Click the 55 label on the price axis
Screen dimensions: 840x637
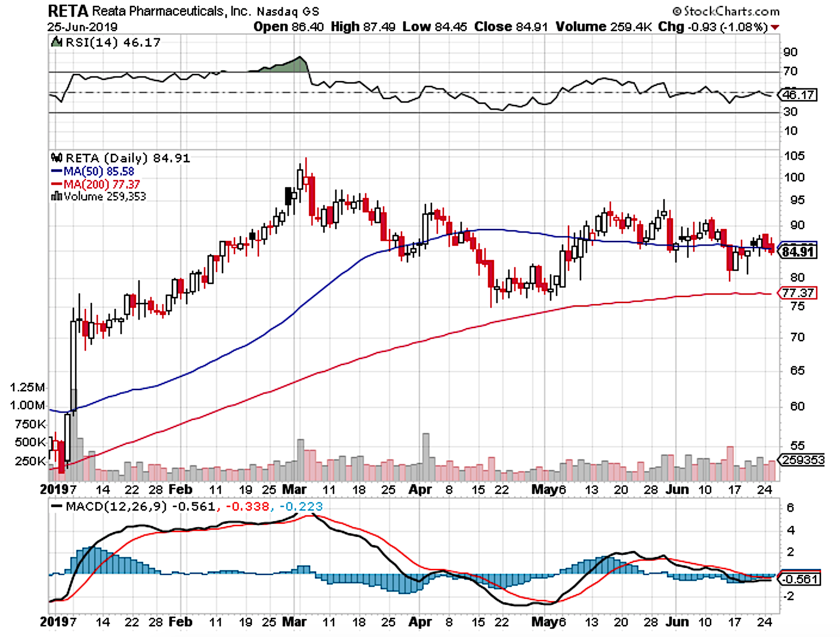798,446
